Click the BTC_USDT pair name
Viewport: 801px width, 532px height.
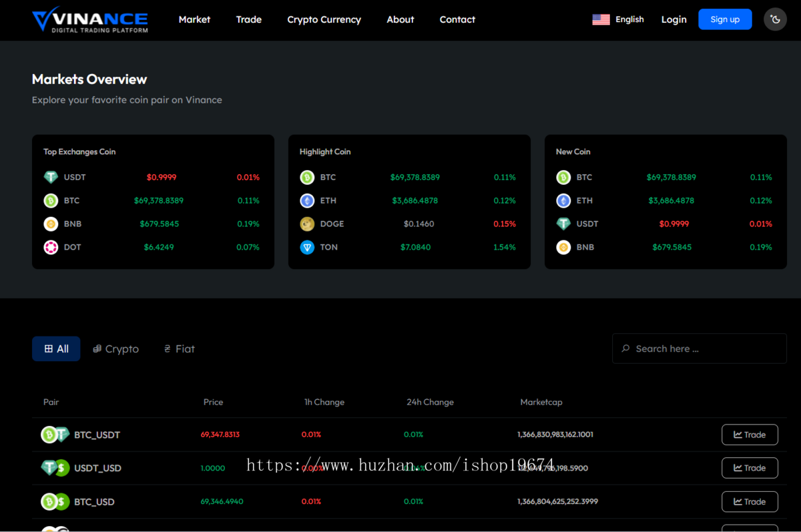tap(97, 435)
